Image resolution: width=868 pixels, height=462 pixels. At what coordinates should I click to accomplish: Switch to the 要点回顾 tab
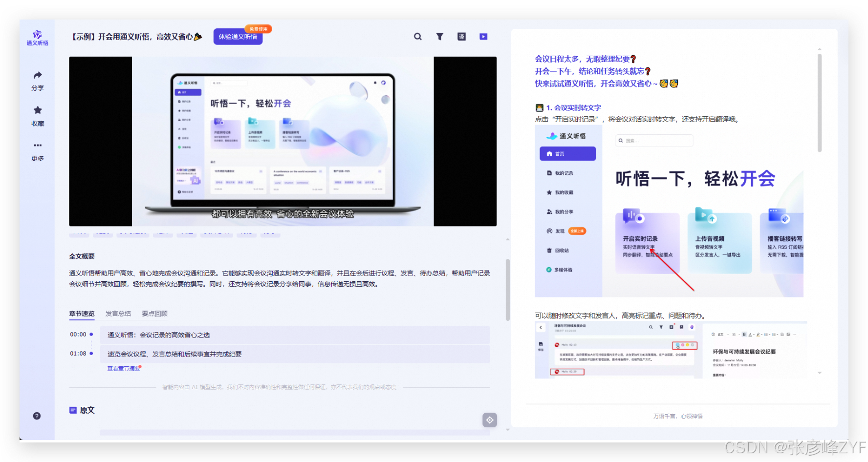point(154,314)
